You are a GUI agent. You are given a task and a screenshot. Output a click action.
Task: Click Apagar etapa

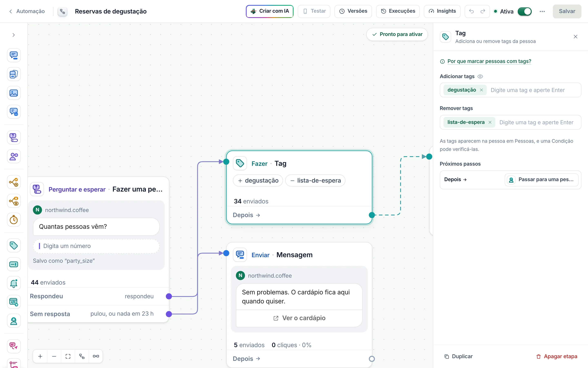(x=557, y=356)
